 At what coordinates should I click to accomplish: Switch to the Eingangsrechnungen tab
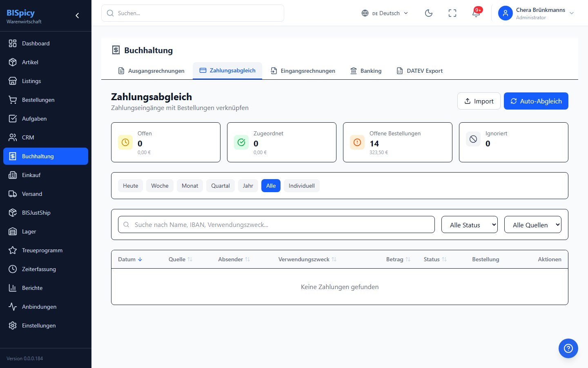tap(303, 71)
